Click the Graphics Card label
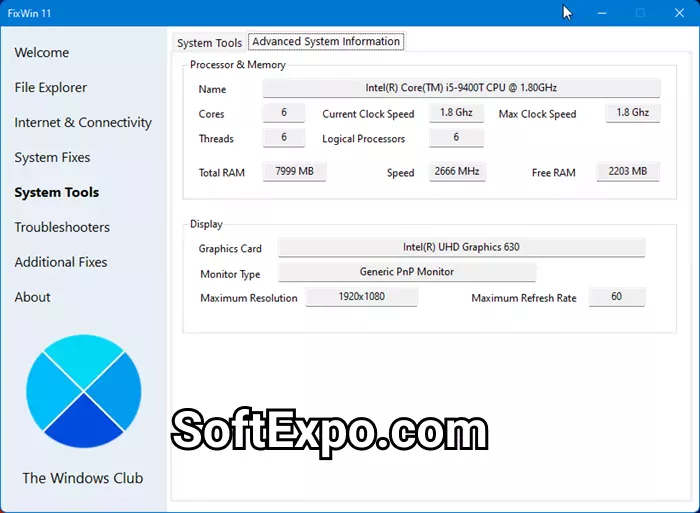The image size is (700, 513). (x=230, y=249)
